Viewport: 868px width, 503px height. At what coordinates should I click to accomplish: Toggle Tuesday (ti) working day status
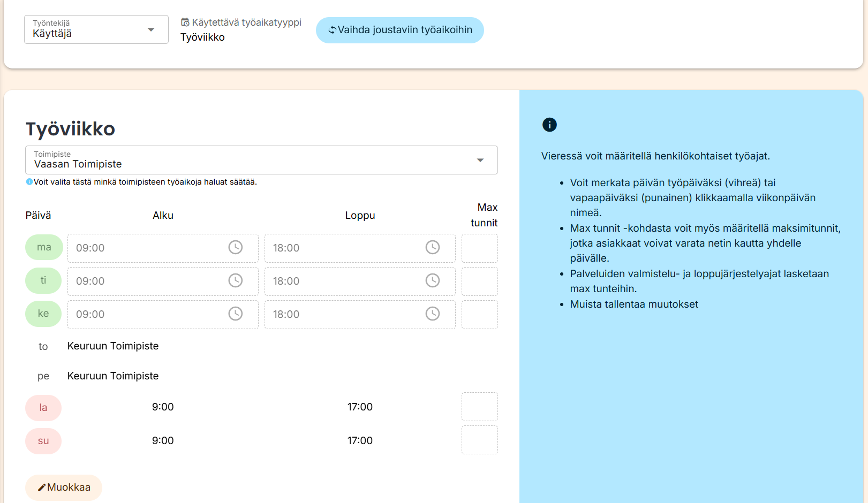tap(43, 280)
